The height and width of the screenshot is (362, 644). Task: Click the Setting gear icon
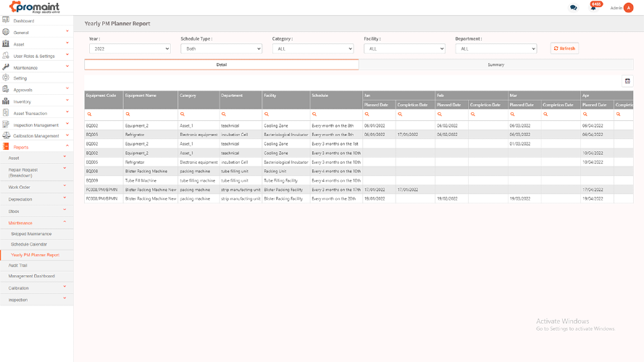click(6, 77)
